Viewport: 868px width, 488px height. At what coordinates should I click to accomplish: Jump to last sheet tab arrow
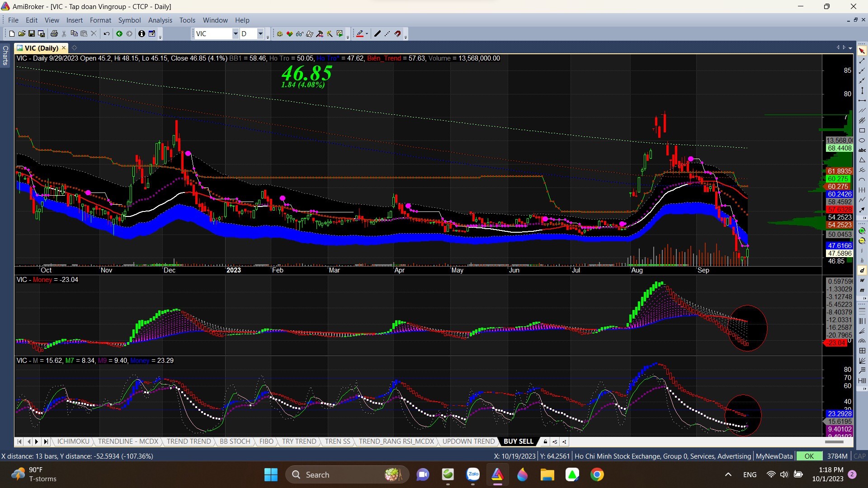(x=46, y=441)
